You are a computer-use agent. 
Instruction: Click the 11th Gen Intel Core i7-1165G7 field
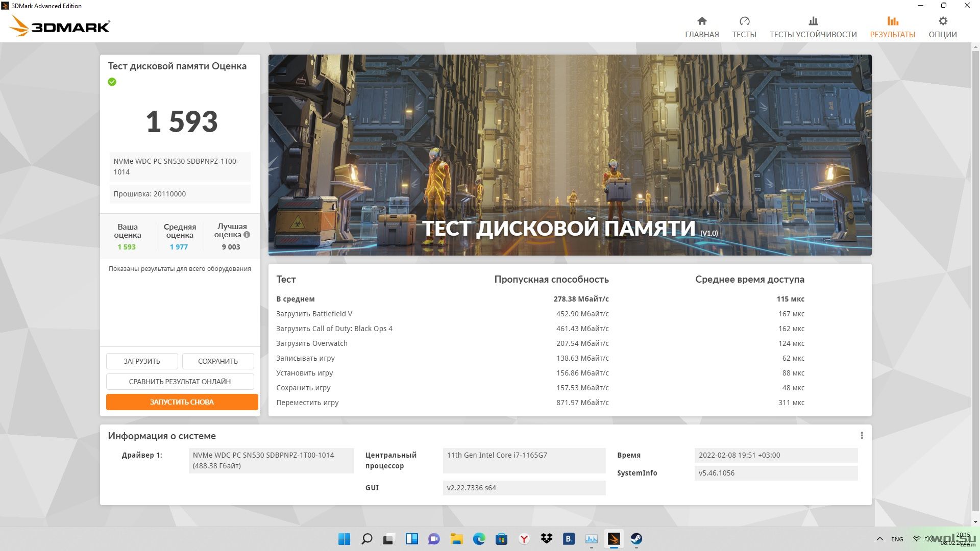[524, 461]
